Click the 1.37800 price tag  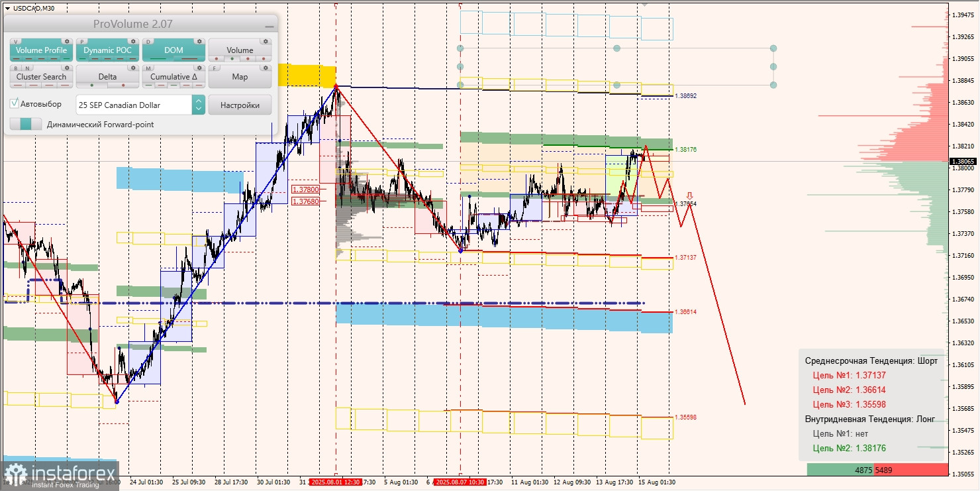pyautogui.click(x=306, y=190)
